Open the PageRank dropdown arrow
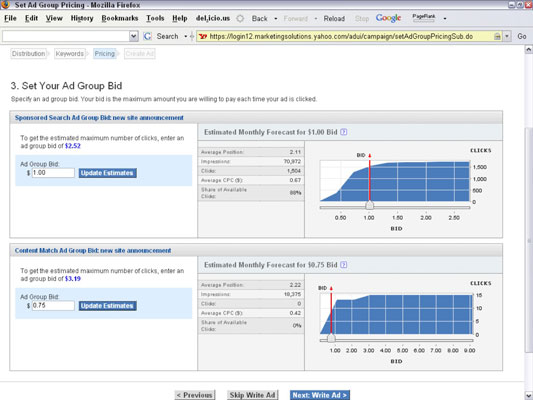533x400 pixels. [x=445, y=19]
